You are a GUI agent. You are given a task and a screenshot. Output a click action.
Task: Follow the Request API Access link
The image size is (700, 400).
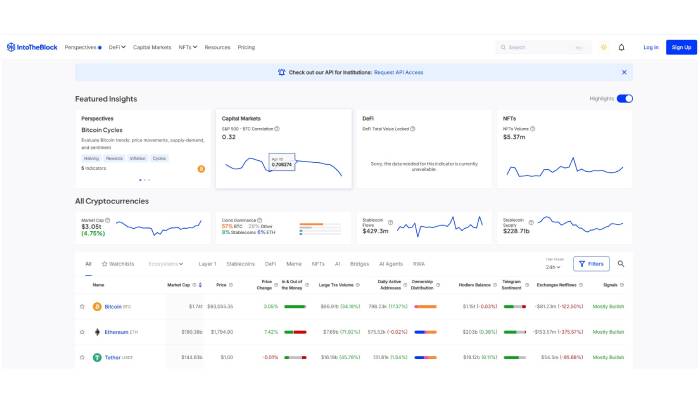pyautogui.click(x=399, y=72)
